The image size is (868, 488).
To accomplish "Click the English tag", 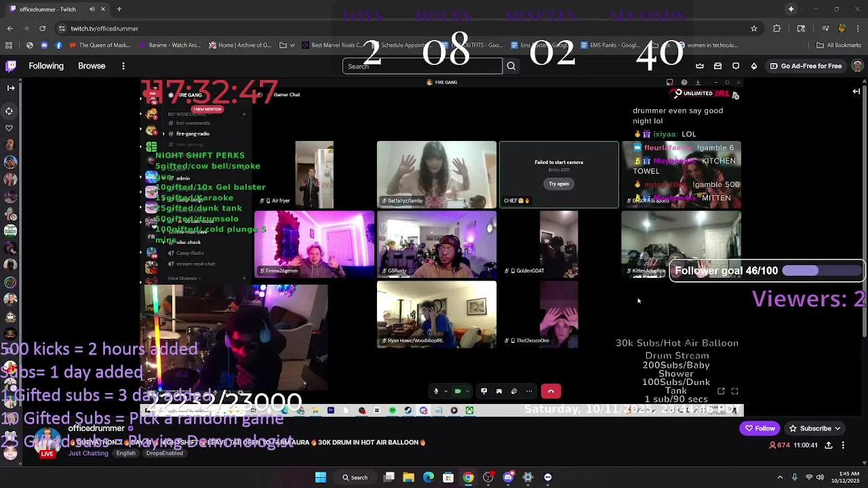I will pos(125,453).
